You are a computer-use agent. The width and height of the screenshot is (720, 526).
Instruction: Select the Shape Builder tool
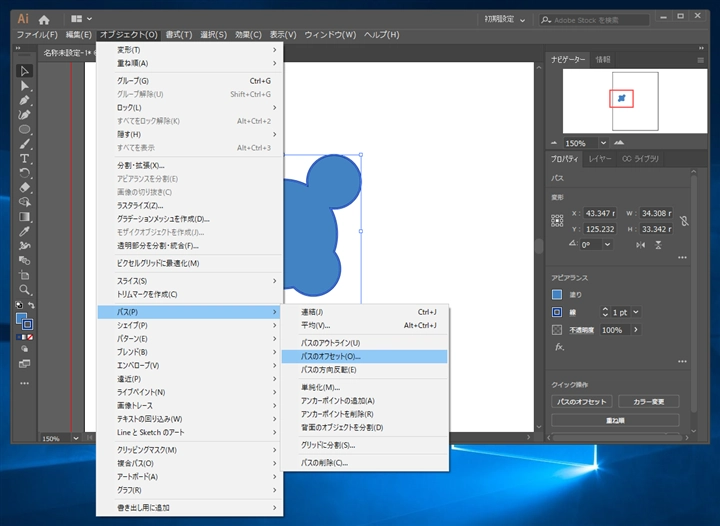(24, 202)
